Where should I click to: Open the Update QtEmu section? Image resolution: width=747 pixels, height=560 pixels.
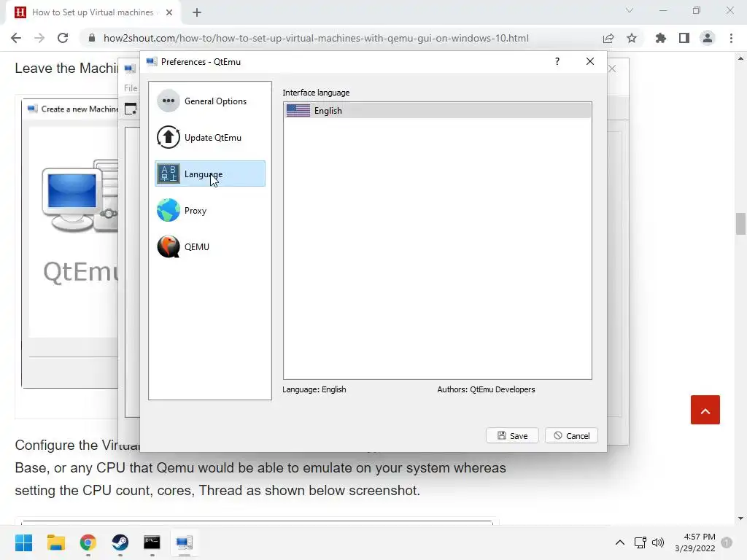pyautogui.click(x=209, y=138)
